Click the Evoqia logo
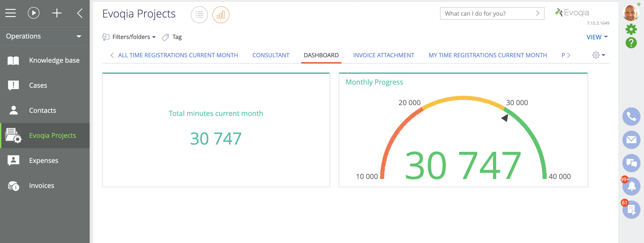 572,13
